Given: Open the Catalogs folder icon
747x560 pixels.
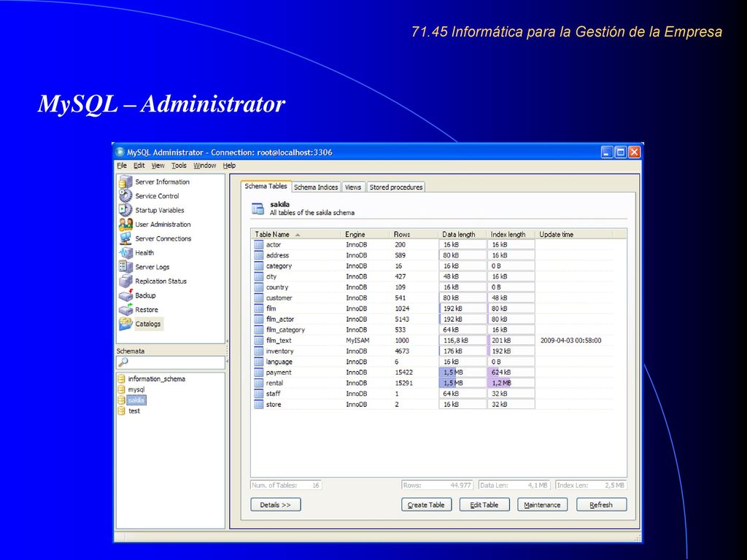Looking at the screenshot, I should 125,324.
